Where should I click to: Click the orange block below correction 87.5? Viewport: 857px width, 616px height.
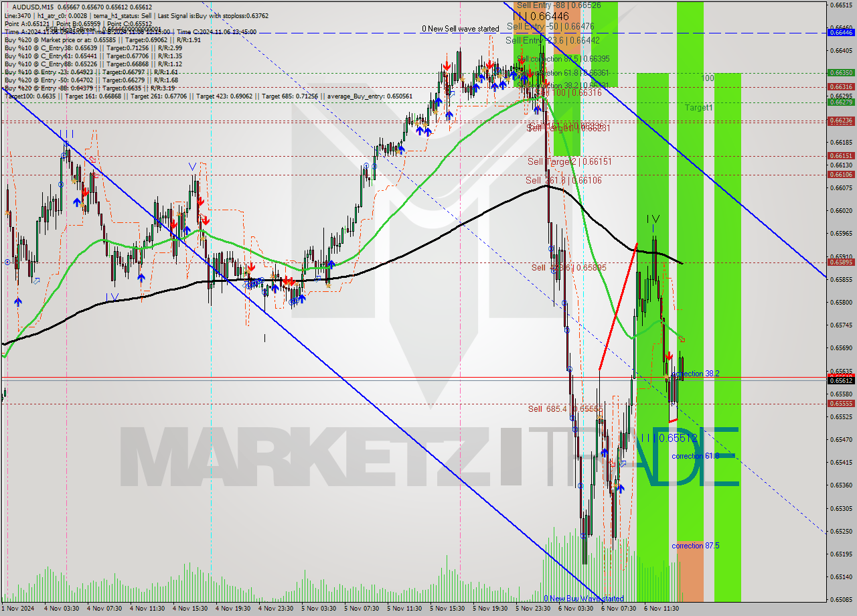point(690,571)
